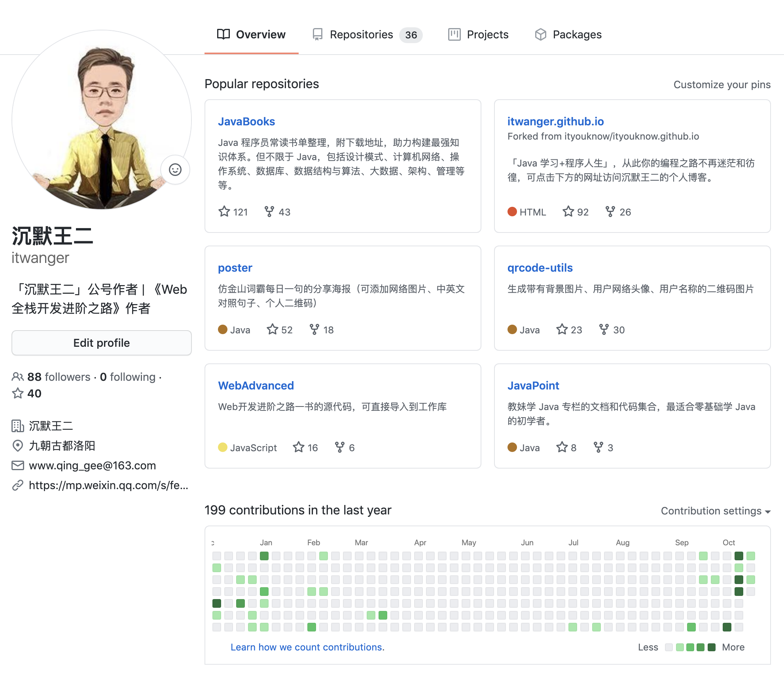Click the cartoon profile avatar image
Screen dimensions: 784x673
102,120
